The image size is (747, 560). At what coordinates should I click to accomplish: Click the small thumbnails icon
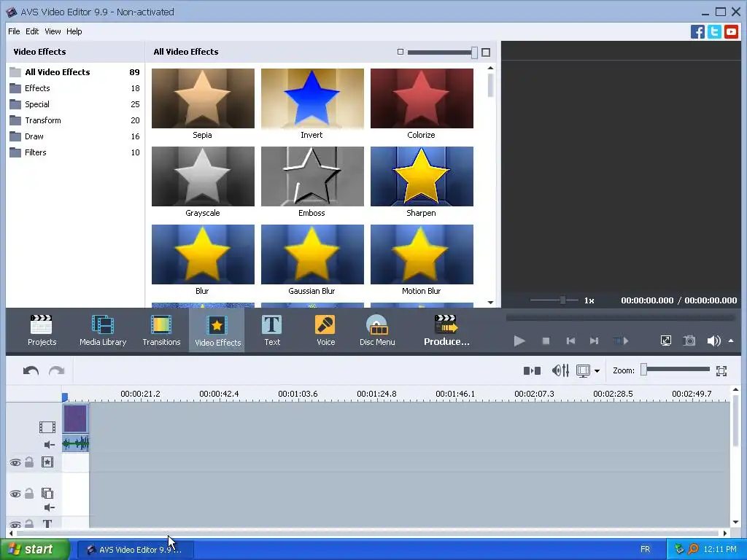[x=400, y=52]
